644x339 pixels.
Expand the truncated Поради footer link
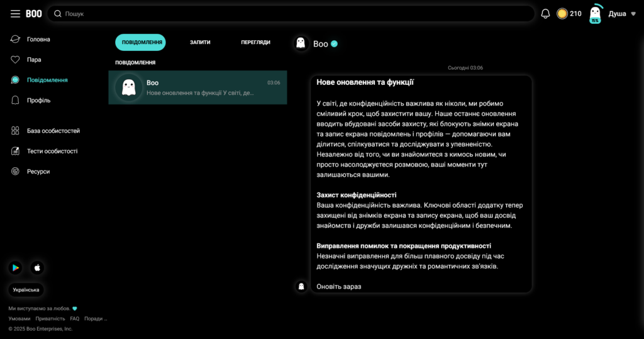(96, 319)
